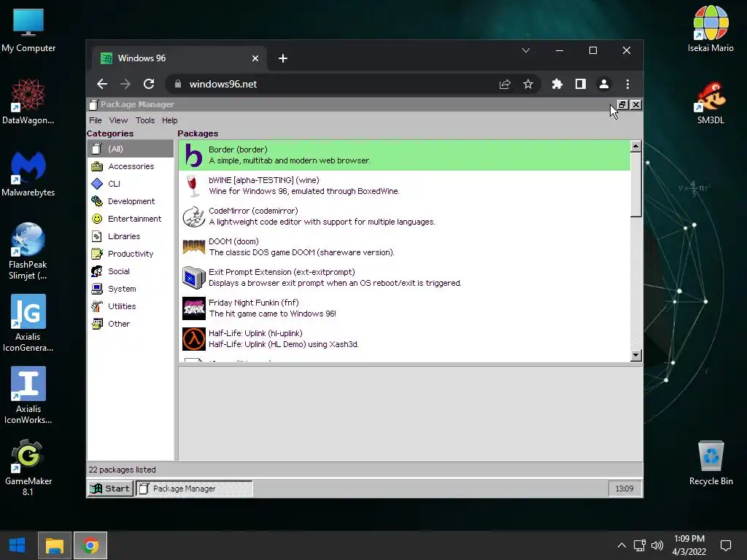Click Package Manager taskbar button

point(194,489)
